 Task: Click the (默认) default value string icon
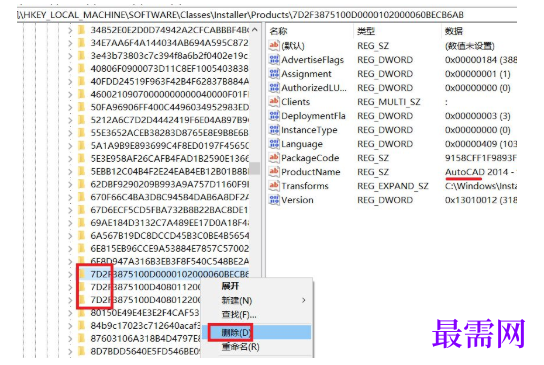(x=274, y=45)
